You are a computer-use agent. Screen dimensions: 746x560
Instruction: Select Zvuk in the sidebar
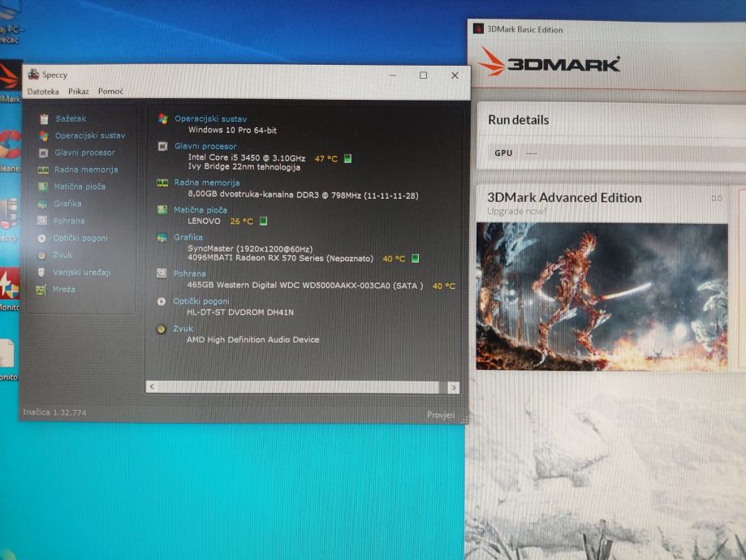63,255
